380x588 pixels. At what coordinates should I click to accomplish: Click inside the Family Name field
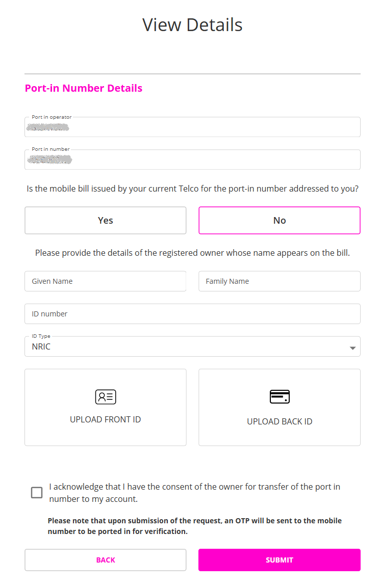click(279, 281)
